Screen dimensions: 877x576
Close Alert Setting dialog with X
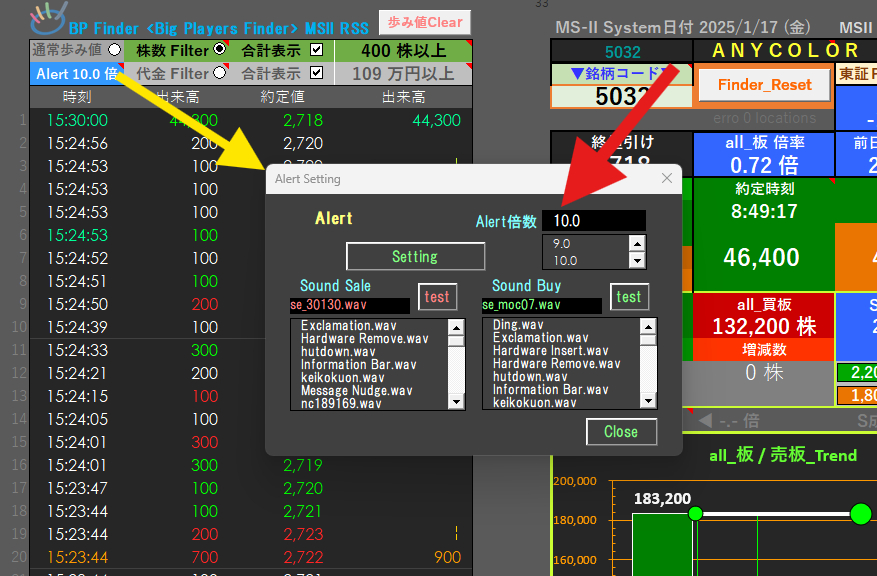click(667, 178)
